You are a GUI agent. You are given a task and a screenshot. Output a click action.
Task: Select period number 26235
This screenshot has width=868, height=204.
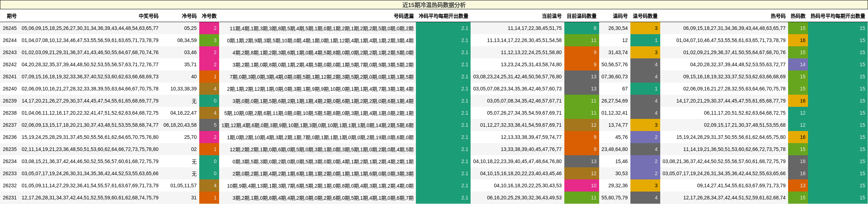point(10,149)
